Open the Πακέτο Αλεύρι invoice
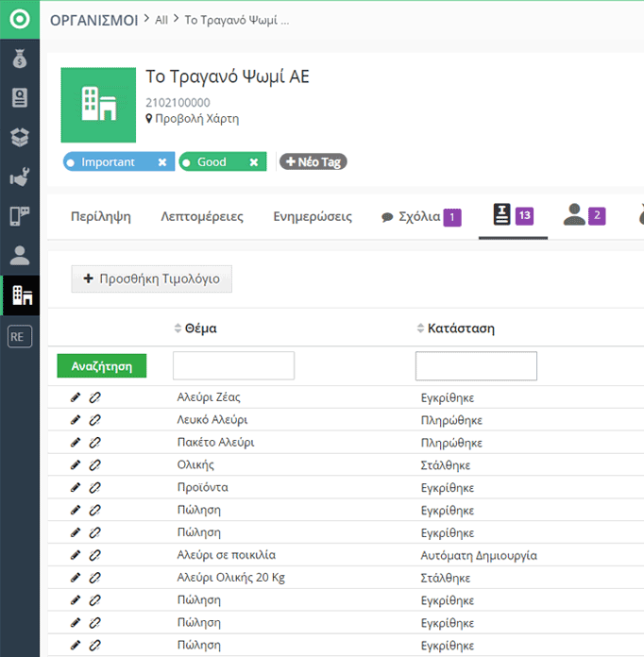644x657 pixels. coord(215,442)
